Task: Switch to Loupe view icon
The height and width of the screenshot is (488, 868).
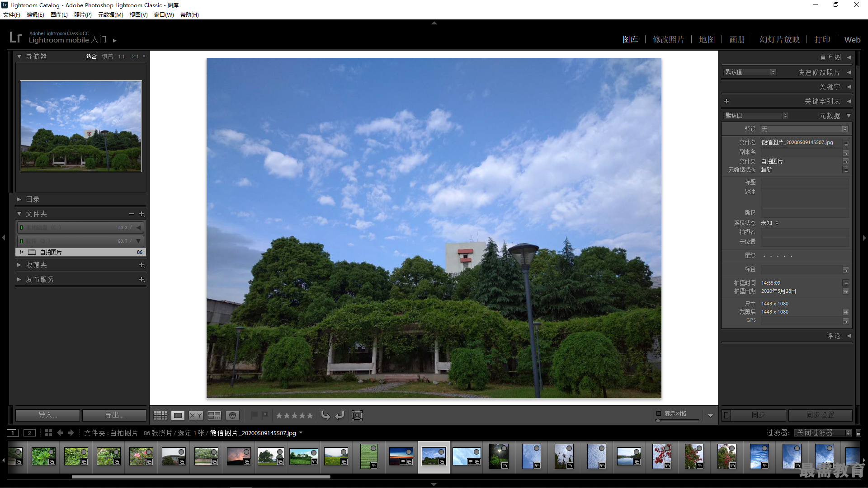Action: point(178,415)
